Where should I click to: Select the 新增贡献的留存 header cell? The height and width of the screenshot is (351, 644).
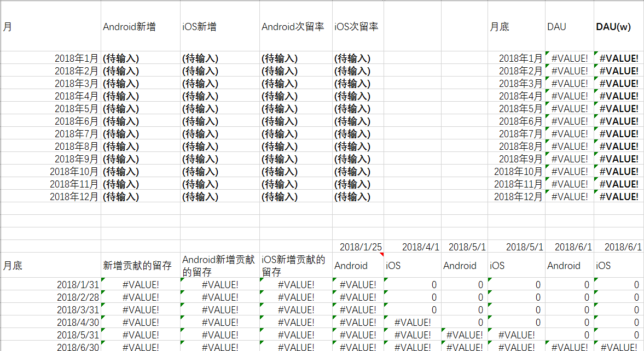click(x=141, y=265)
